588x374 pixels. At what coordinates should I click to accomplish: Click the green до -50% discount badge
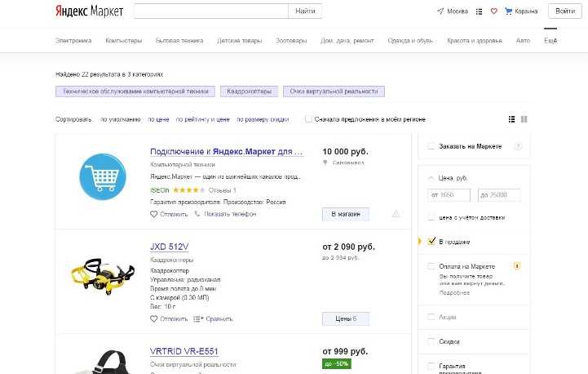[337, 364]
